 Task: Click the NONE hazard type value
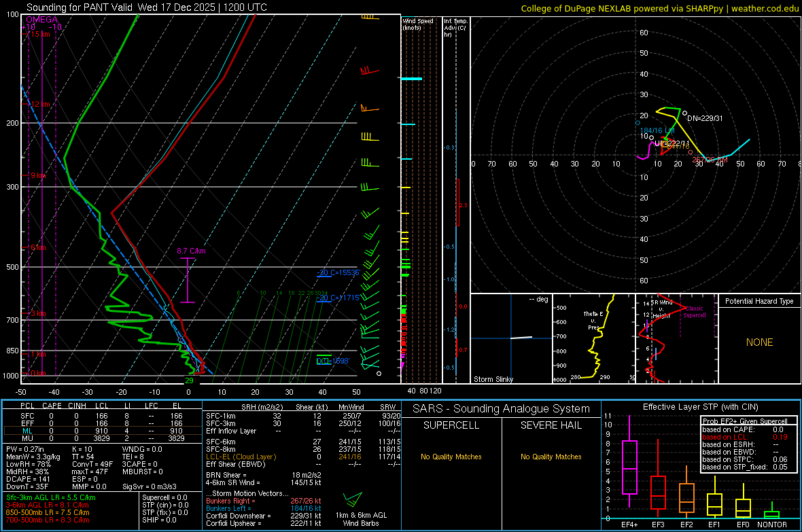point(759,342)
